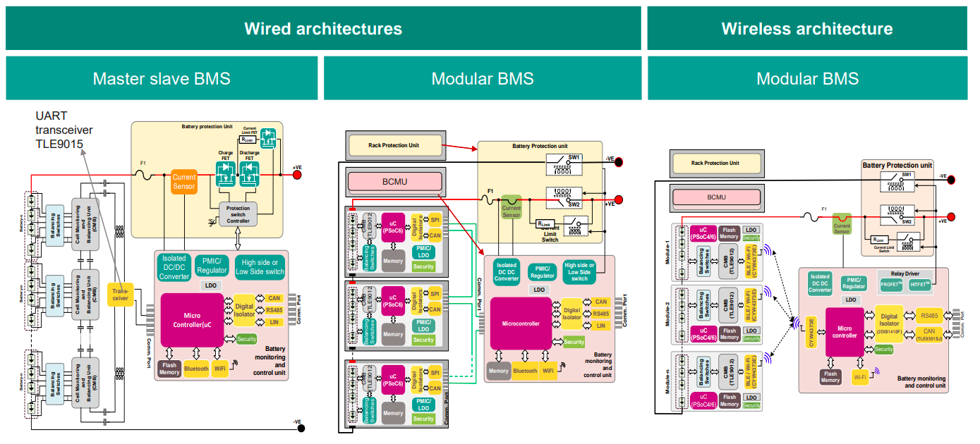Image resolution: width=980 pixels, height=444 pixels.
Task: Toggle SW2 switch in wireless Battery Protection unit
Action: [907, 215]
